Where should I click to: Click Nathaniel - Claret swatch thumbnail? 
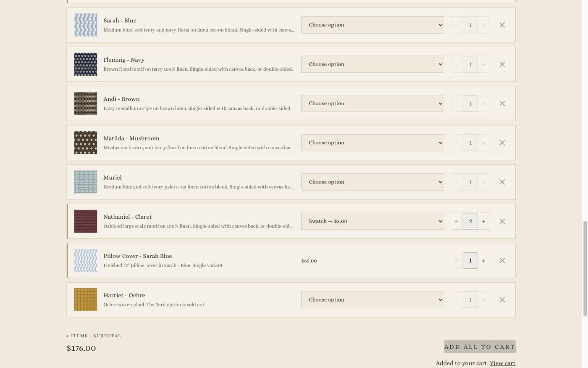click(86, 221)
